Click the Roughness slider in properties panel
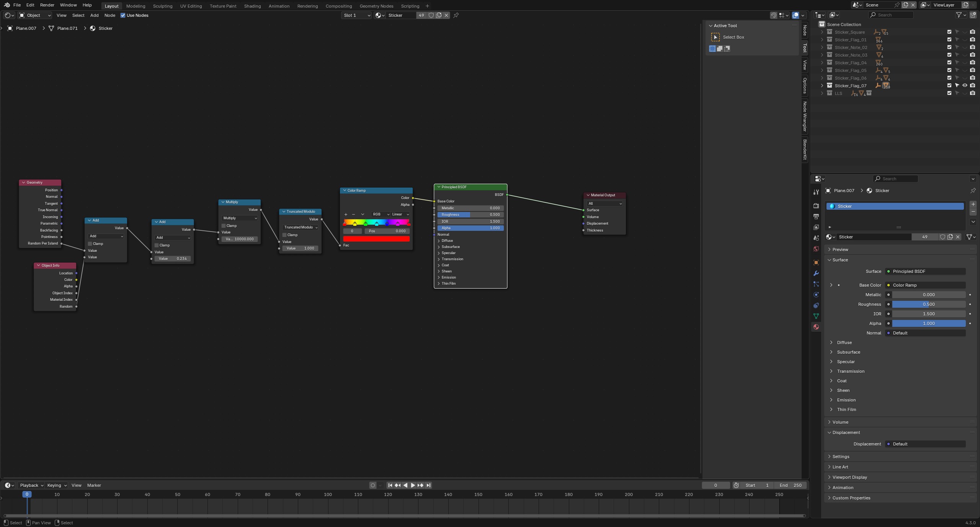This screenshot has width=980, height=527. tap(928, 304)
